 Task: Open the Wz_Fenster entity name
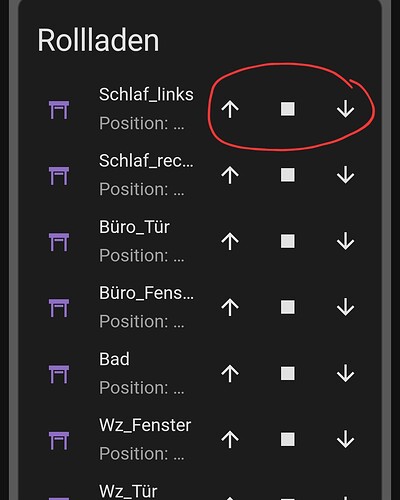[x=145, y=426]
